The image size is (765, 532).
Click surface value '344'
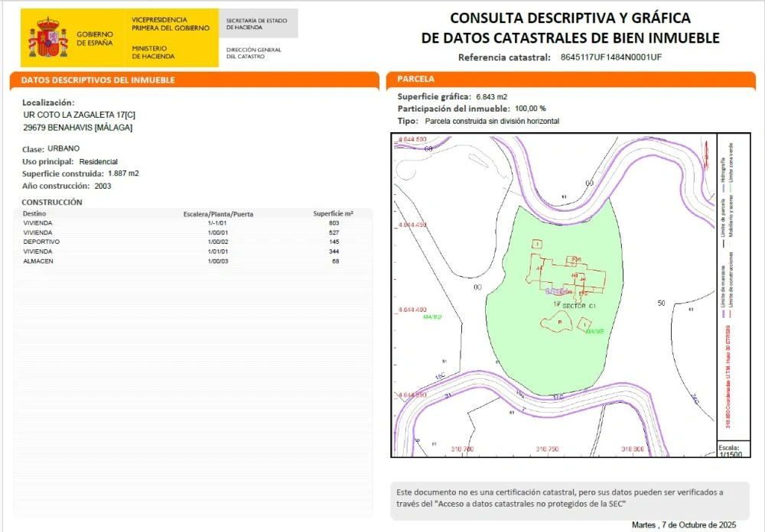[x=334, y=251]
